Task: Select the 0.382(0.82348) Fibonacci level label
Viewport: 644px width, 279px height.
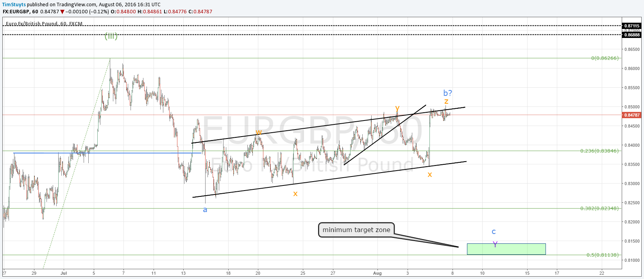Action: [599, 208]
